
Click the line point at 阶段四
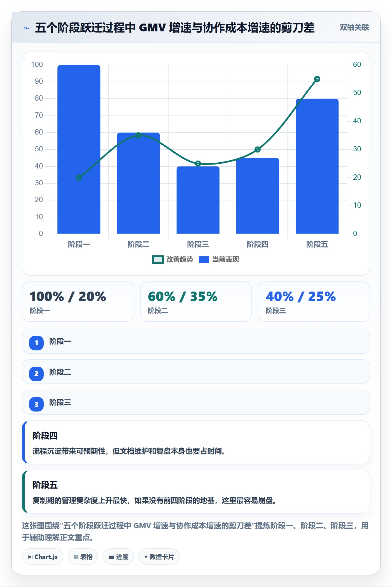coord(258,149)
